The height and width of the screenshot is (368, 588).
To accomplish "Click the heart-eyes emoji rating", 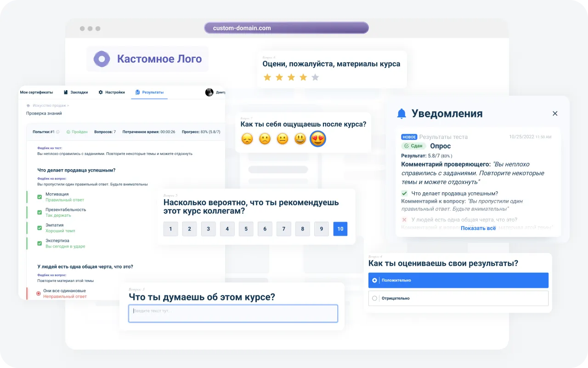I will 318,138.
